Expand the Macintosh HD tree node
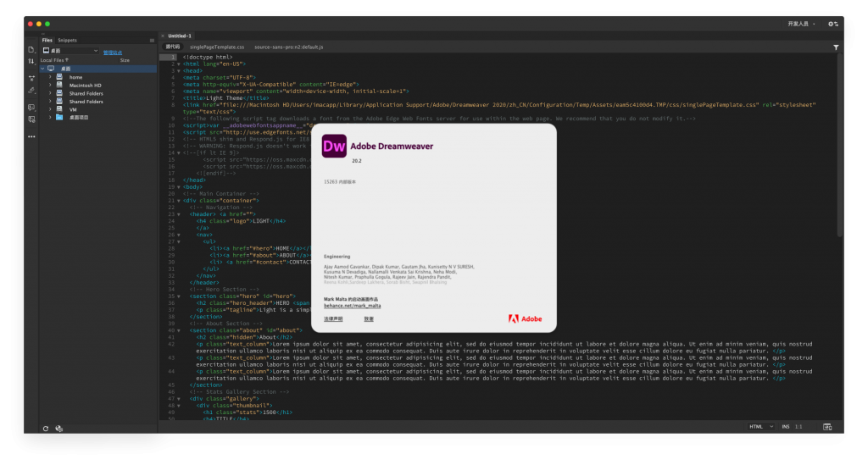This screenshot has height=465, width=868. [x=50, y=86]
